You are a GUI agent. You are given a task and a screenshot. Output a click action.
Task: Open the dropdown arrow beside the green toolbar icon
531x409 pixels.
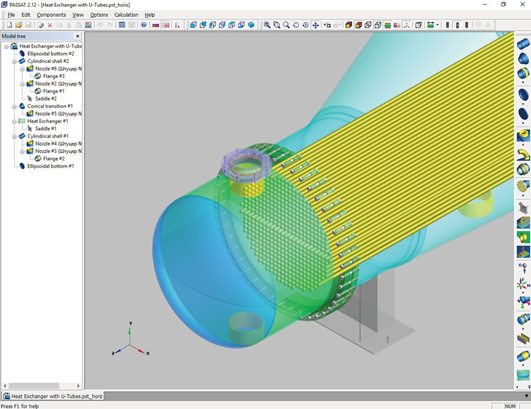[x=438, y=25]
